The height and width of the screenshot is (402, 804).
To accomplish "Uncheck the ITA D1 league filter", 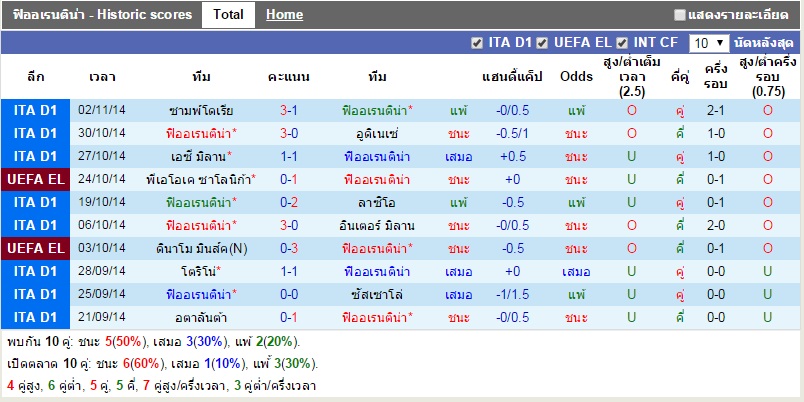I will click(477, 43).
